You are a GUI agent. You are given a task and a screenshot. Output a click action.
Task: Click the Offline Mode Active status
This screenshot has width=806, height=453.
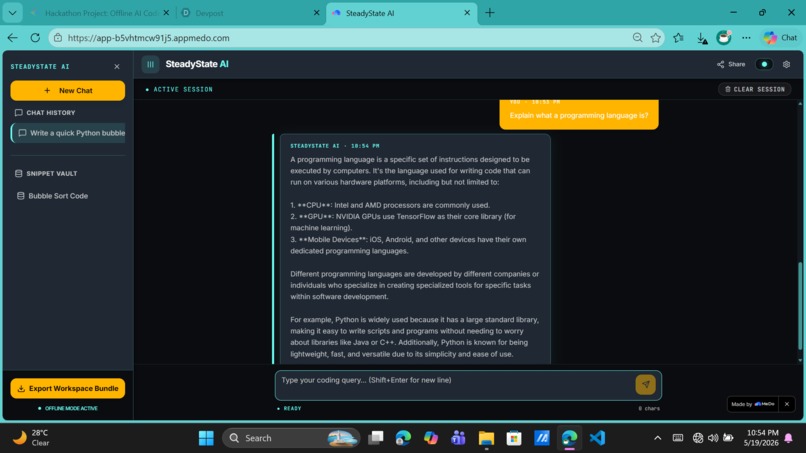pos(68,408)
